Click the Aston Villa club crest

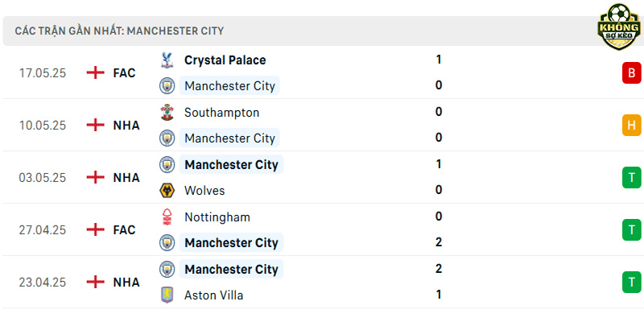pyautogui.click(x=167, y=295)
